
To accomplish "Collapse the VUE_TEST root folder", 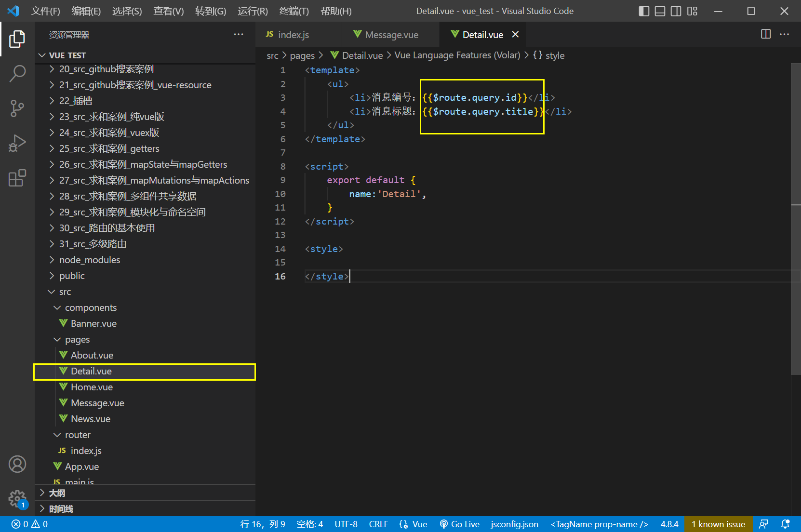I will [x=145, y=55].
